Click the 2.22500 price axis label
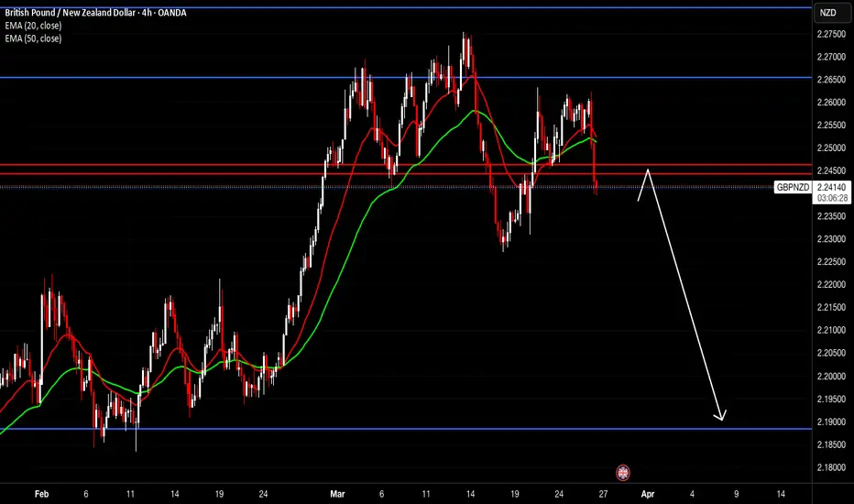854x504 pixels. [x=831, y=262]
